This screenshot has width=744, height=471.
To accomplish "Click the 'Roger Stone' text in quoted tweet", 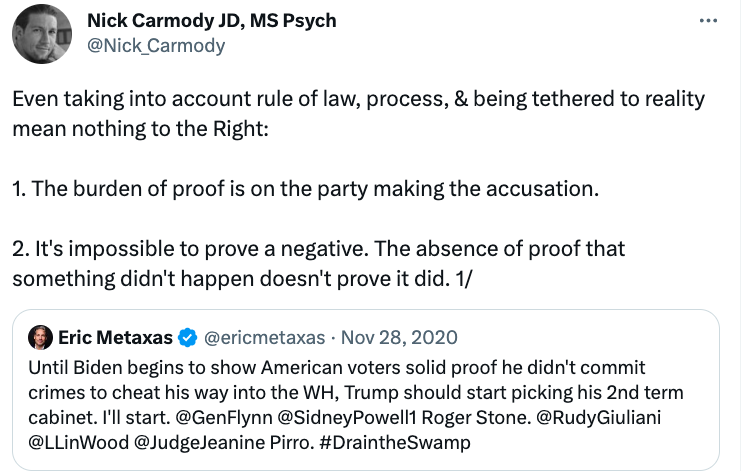I will (476, 418).
